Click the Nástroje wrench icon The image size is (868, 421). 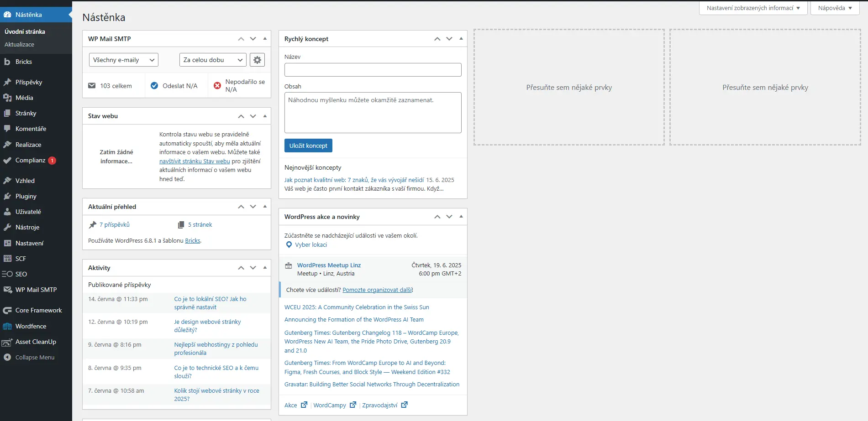[x=7, y=227]
